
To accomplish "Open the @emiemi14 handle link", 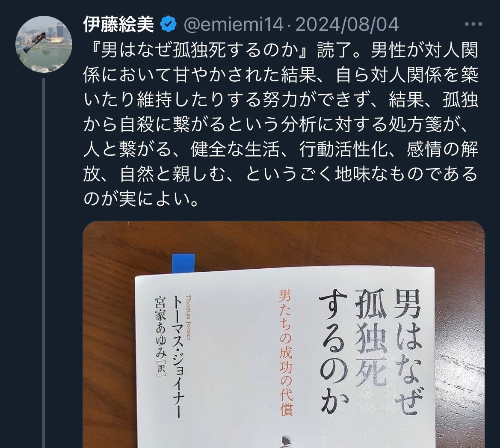I will click(x=234, y=24).
